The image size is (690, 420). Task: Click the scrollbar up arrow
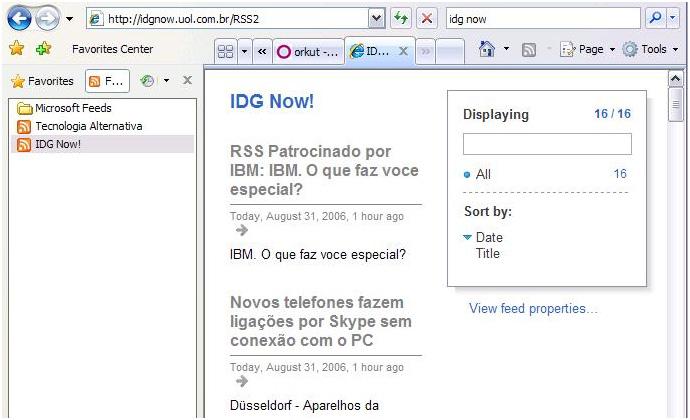pos(675,79)
